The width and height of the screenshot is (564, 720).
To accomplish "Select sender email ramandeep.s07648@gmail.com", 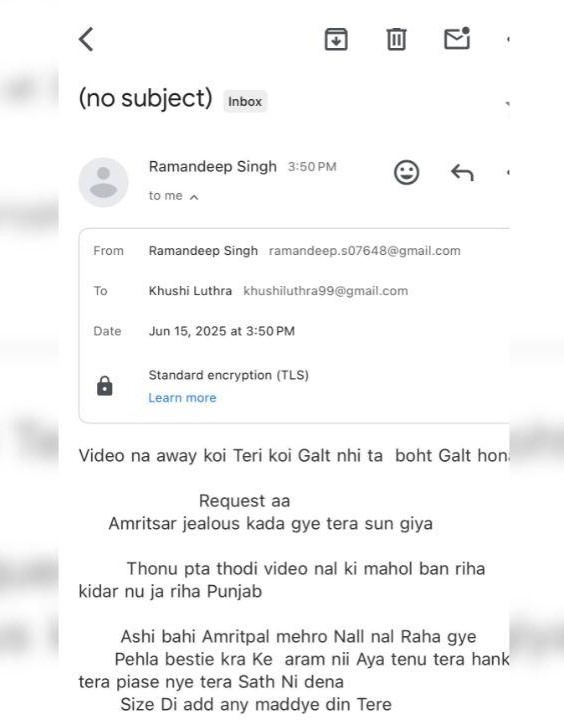I will pos(365,251).
